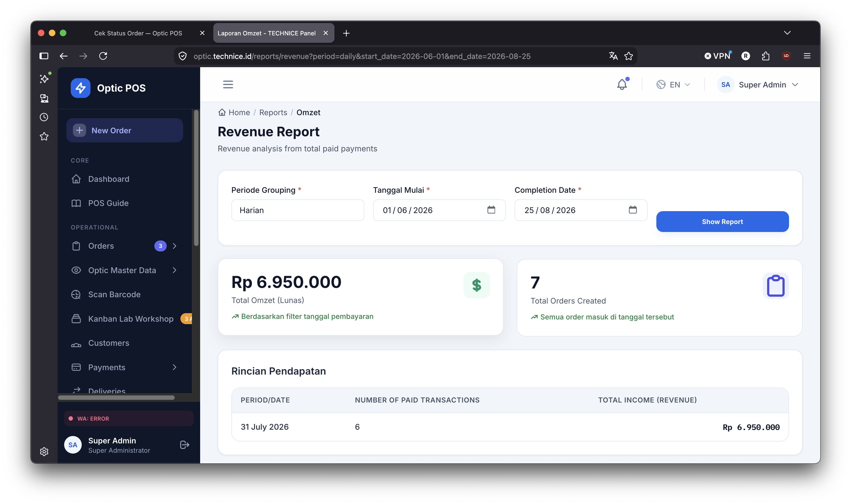
Task: Open the Completion Date calendar picker
Action: pyautogui.click(x=632, y=210)
